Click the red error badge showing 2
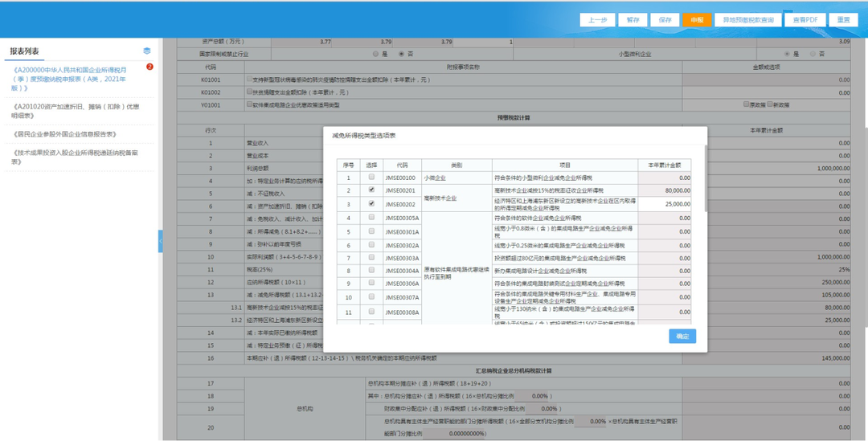This screenshot has height=441, width=868. tap(149, 67)
